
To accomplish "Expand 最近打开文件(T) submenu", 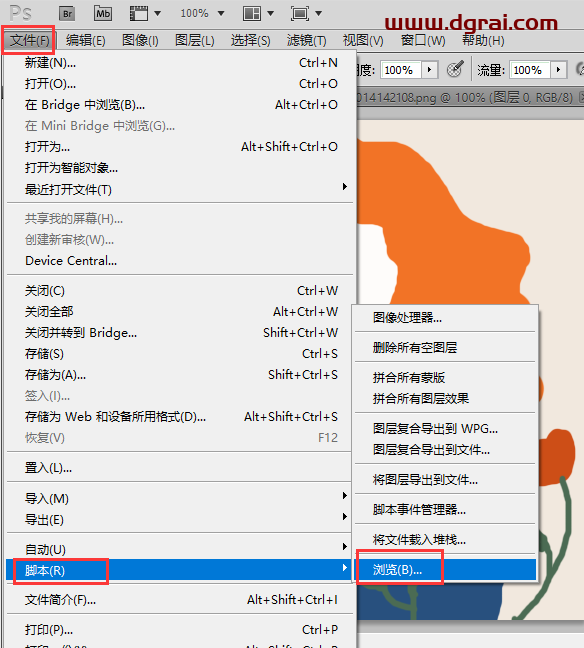I will 180,189.
